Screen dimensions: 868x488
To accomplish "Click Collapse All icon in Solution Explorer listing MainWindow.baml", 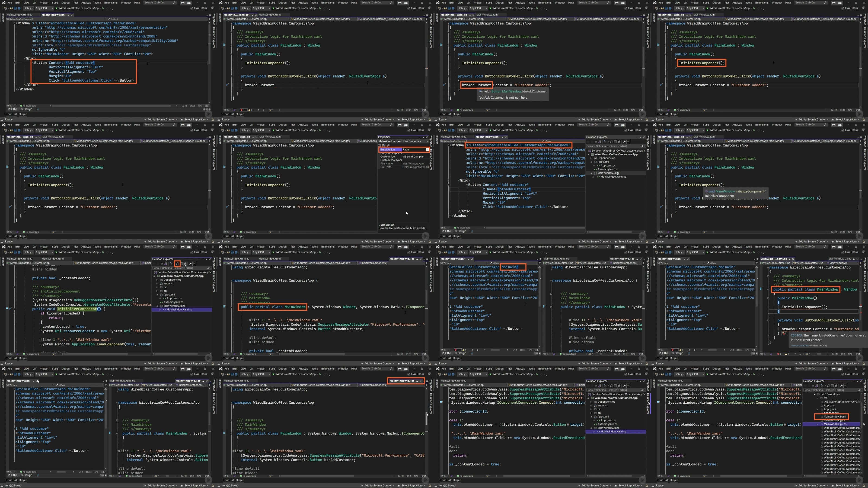I will (x=832, y=386).
